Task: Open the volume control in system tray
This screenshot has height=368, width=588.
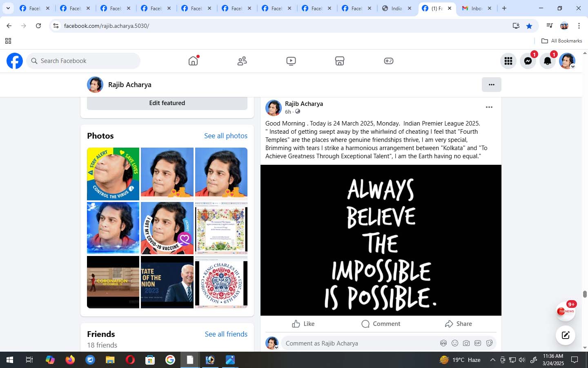Action: 522,360
